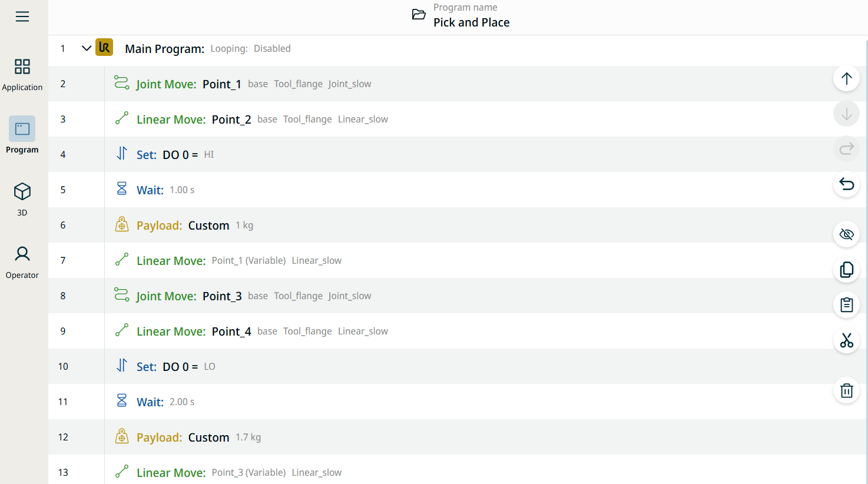This screenshot has height=484, width=868.
Task: Click the undo arrow button
Action: pyautogui.click(x=846, y=184)
